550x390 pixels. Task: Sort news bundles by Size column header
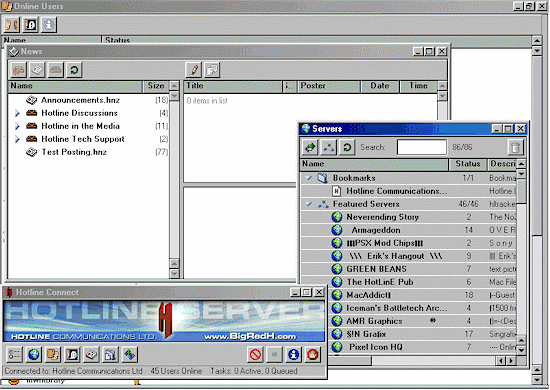[156, 86]
